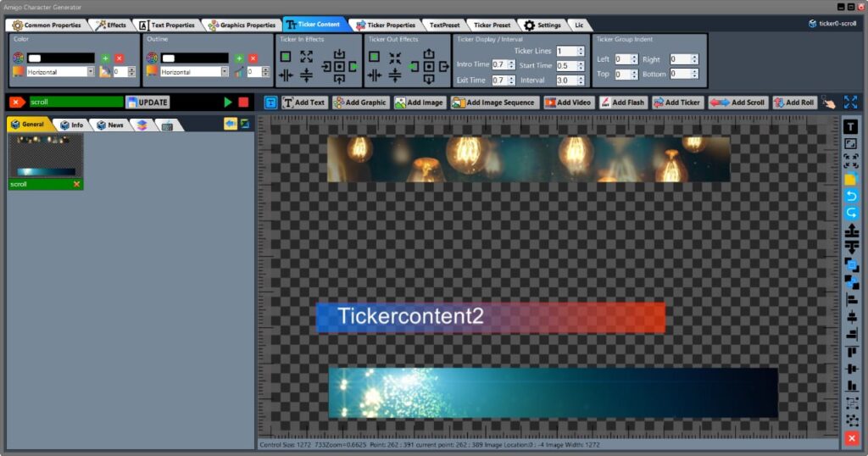Select the Ticker Out square effect icon
Screen dimensions: 868x456
374,57
